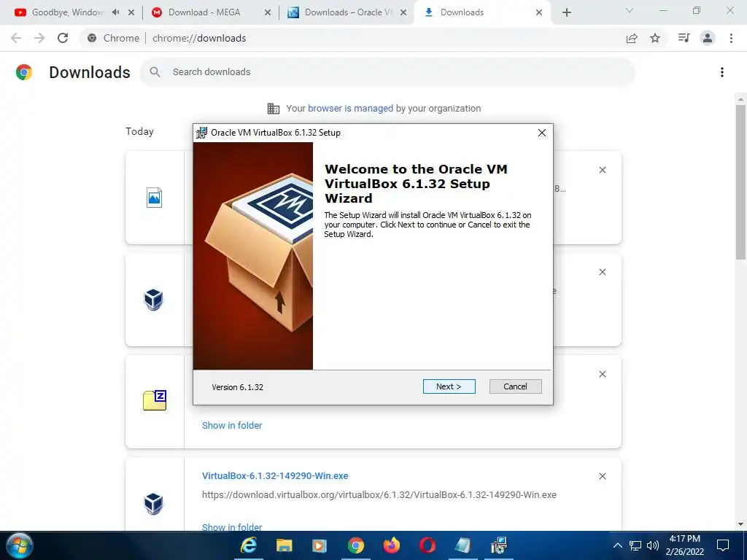Open File Explorer from taskbar

click(x=284, y=545)
